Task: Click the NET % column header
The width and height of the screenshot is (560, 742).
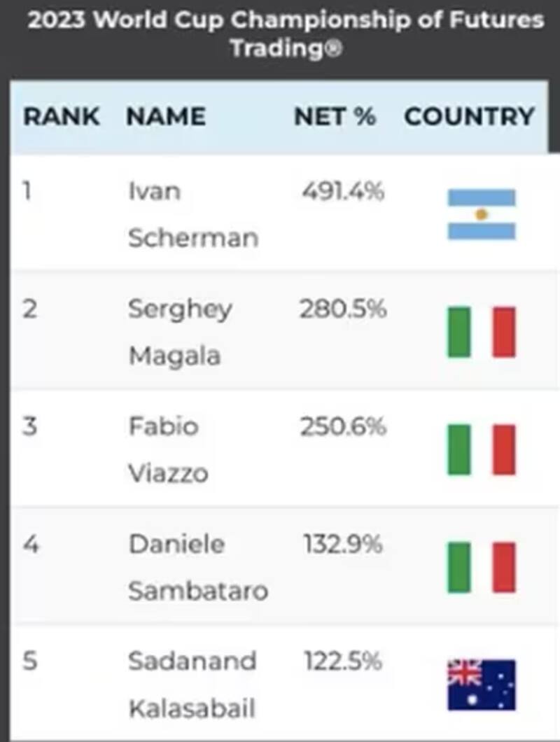Action: click(x=335, y=117)
